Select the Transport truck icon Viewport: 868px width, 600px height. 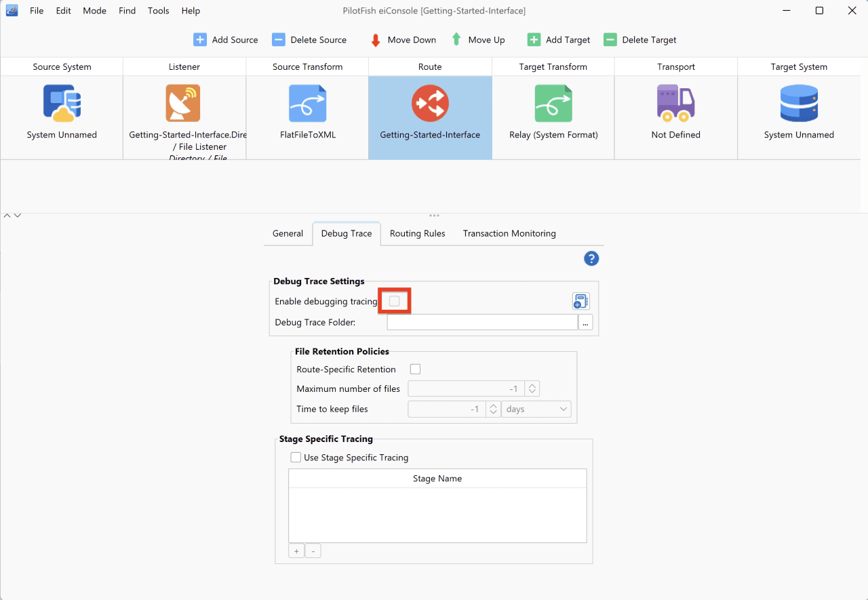tap(675, 103)
